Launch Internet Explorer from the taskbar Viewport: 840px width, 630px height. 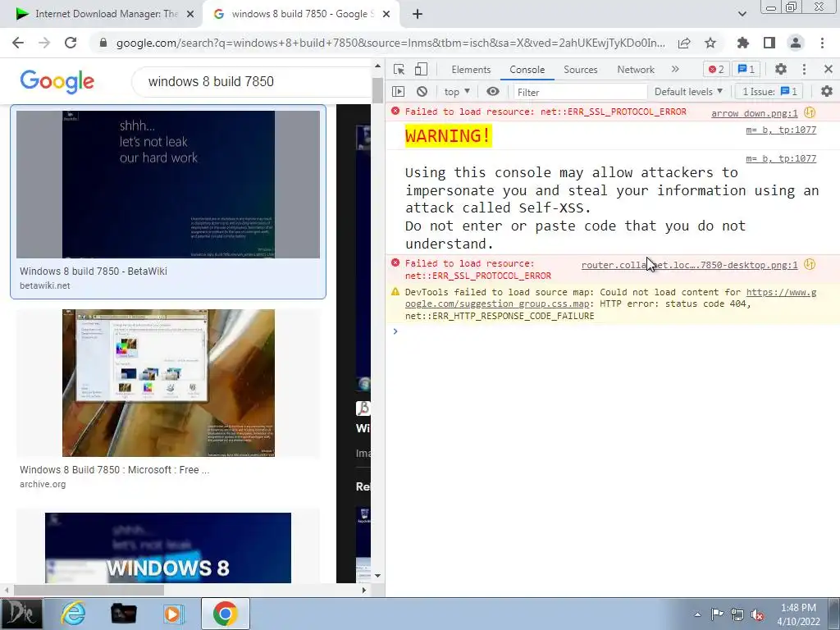point(73,614)
